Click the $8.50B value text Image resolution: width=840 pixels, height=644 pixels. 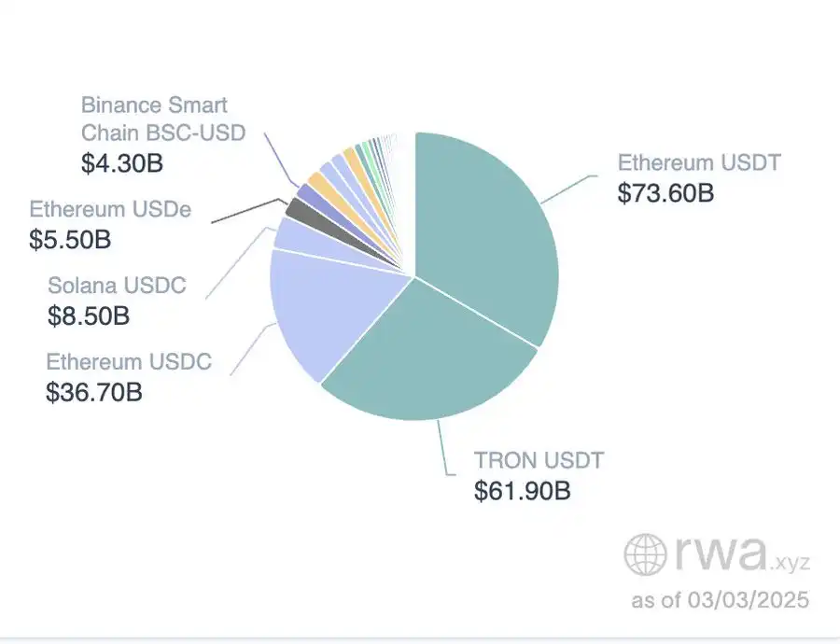pyautogui.click(x=89, y=315)
